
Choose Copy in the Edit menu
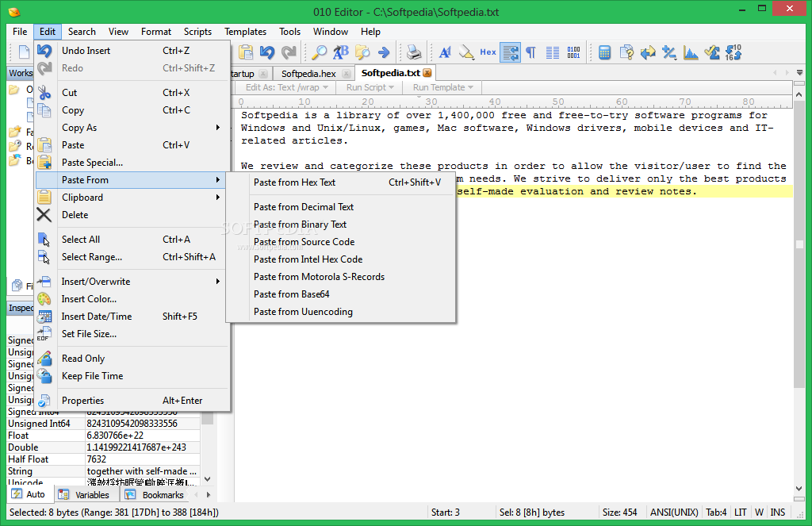point(132,110)
